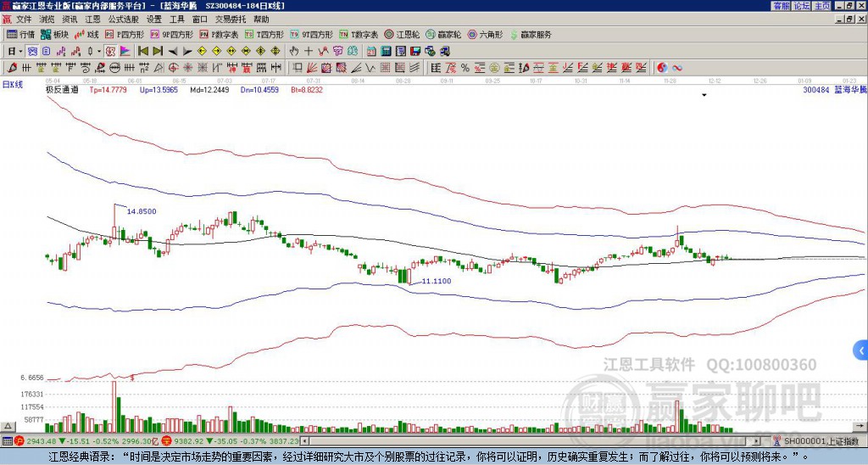Open the T数字表 tool
The width and height of the screenshot is (868, 465).
click(x=359, y=34)
